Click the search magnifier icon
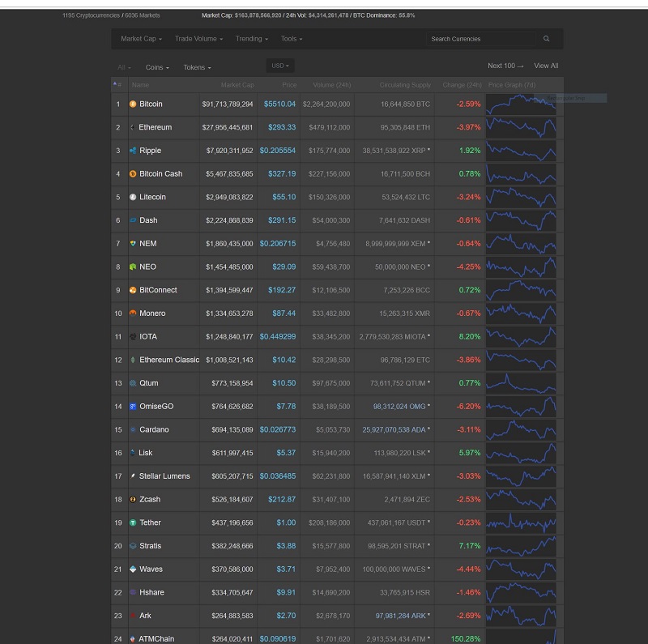648x644 pixels. click(x=546, y=38)
